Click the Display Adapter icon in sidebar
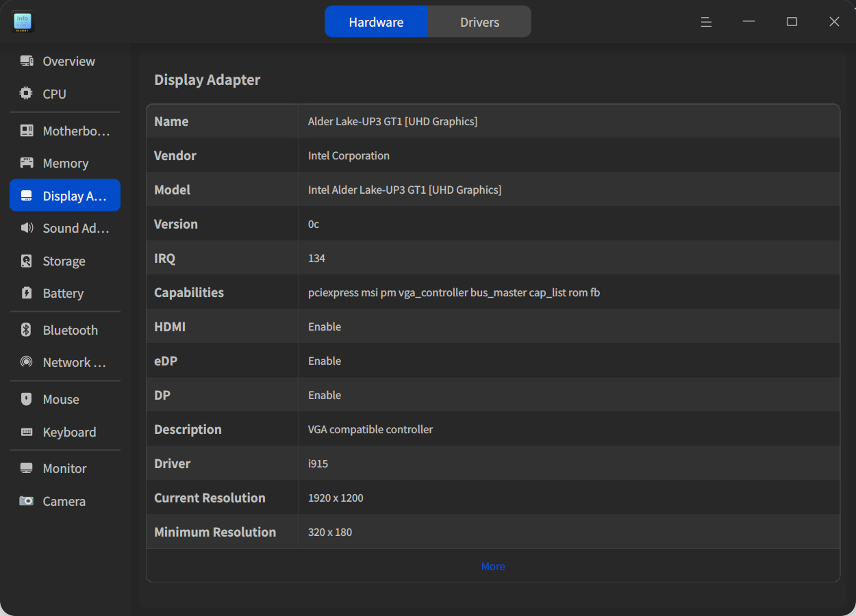 (27, 196)
